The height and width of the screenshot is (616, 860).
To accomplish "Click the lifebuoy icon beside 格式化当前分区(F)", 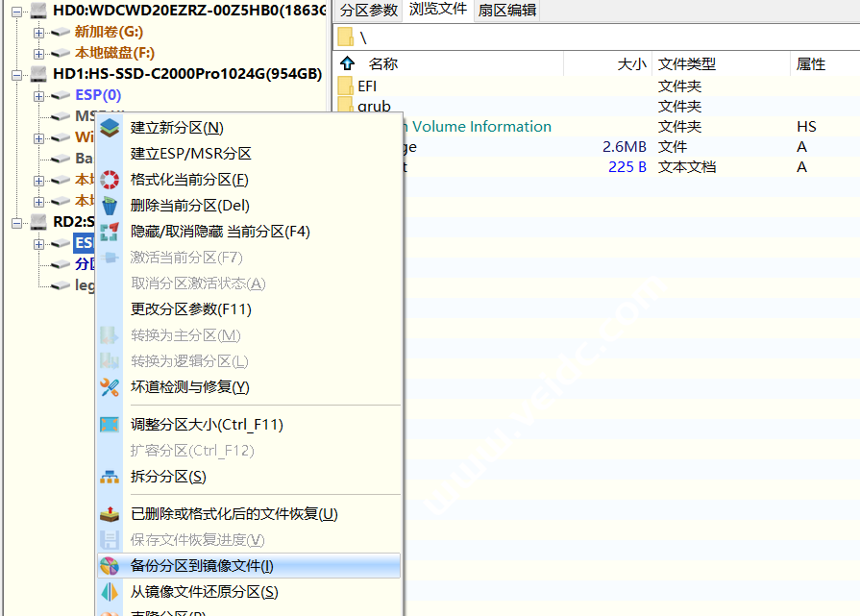I will click(111, 180).
